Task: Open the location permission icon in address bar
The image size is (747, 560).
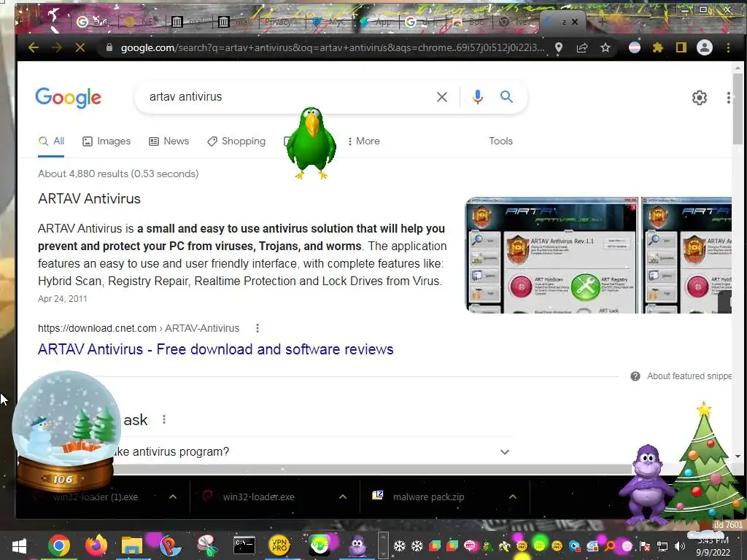Action: [x=559, y=47]
